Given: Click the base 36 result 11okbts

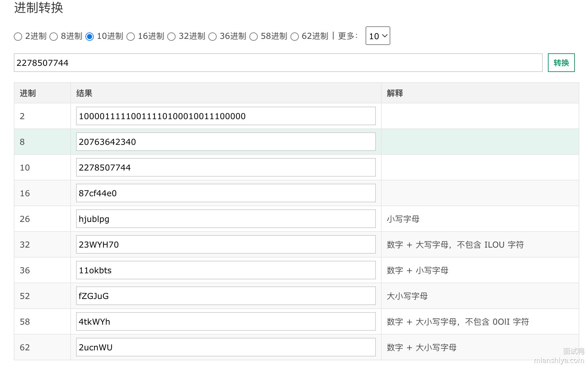Looking at the screenshot, I should [x=226, y=270].
